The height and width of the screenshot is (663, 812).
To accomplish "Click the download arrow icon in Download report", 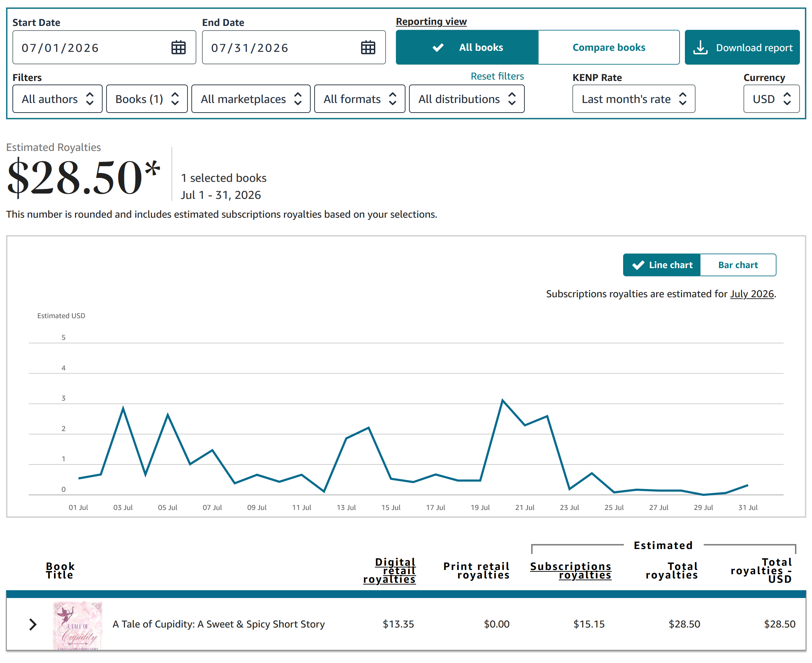I will point(700,47).
